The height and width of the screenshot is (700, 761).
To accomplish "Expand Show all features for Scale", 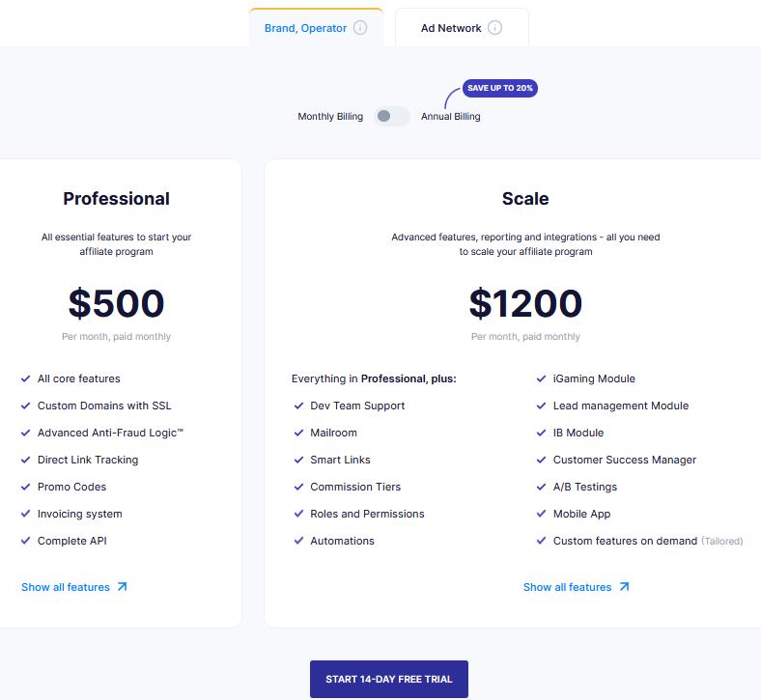I will [x=567, y=587].
